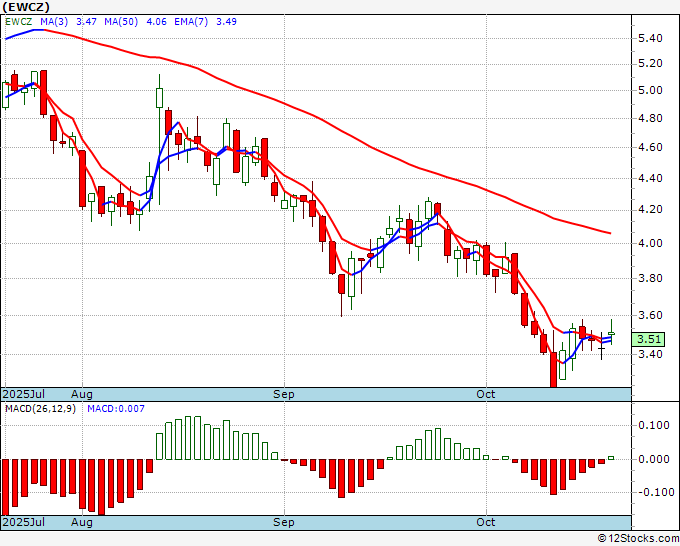Click the (EWCZ) chart title
This screenshot has width=680, height=546.
pyautogui.click(x=26, y=7)
